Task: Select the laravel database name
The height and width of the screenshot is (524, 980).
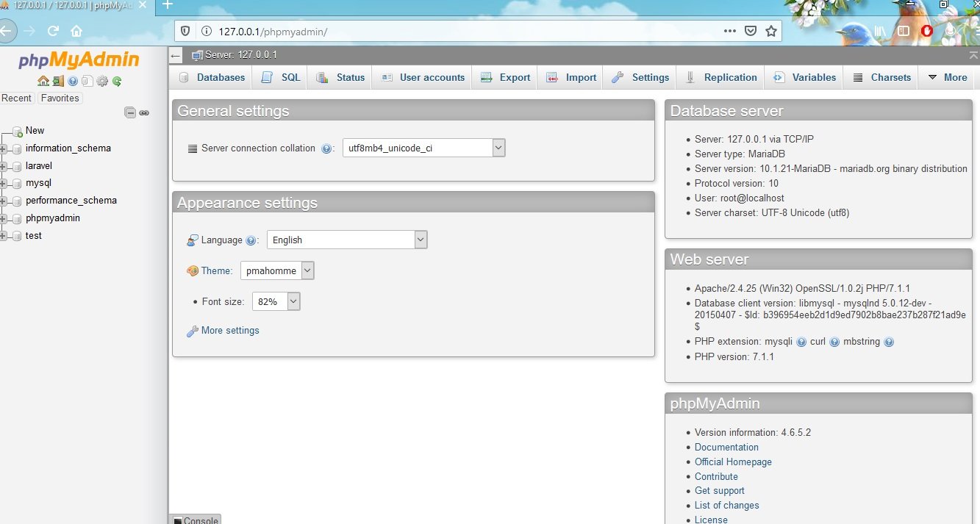Action: pos(39,166)
